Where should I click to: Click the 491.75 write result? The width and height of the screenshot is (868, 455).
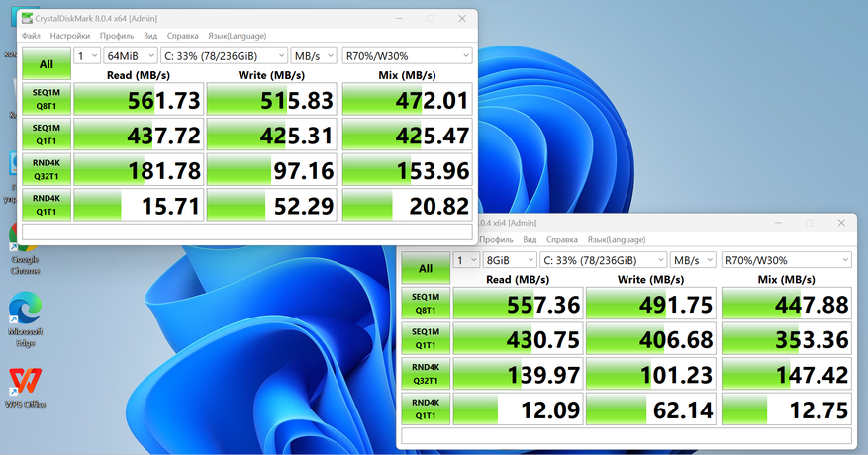pyautogui.click(x=651, y=304)
